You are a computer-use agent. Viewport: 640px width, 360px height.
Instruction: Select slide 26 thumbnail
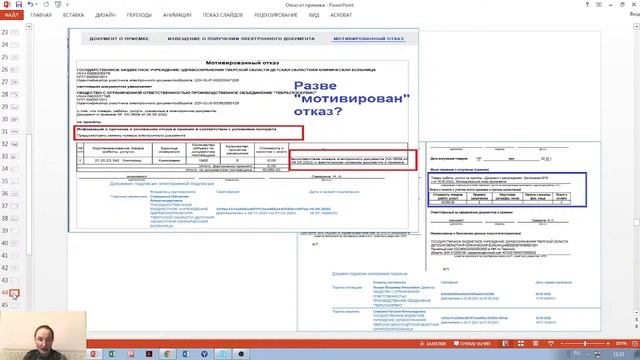point(14,70)
